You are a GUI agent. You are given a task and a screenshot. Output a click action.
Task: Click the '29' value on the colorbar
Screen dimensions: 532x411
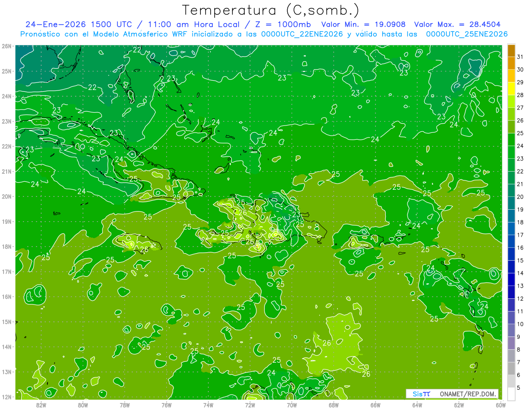[x=520, y=82]
